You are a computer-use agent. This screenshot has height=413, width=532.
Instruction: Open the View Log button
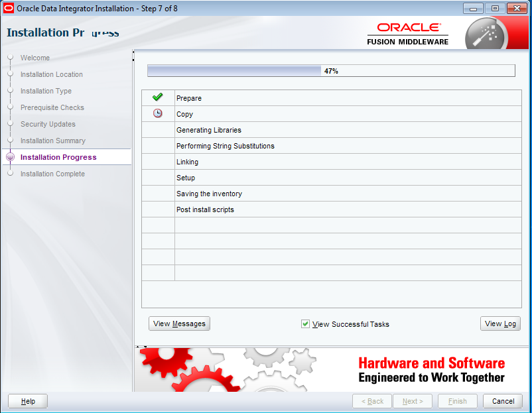tap(500, 324)
